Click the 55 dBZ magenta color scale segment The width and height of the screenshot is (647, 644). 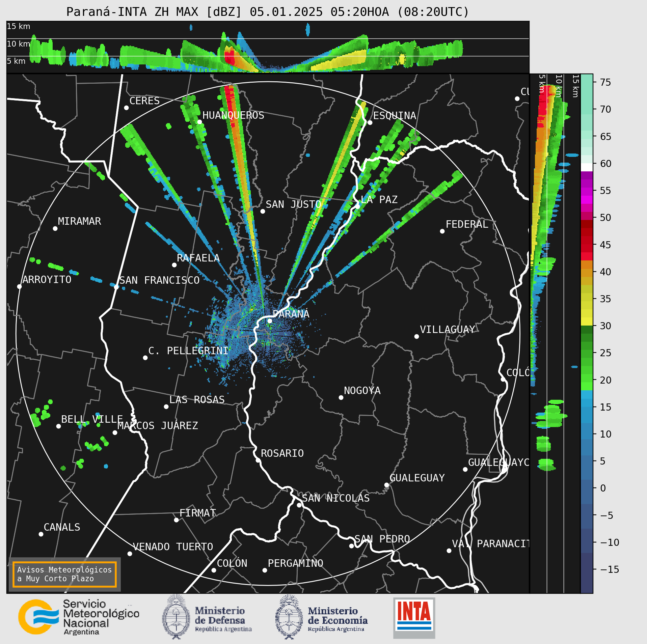click(587, 192)
